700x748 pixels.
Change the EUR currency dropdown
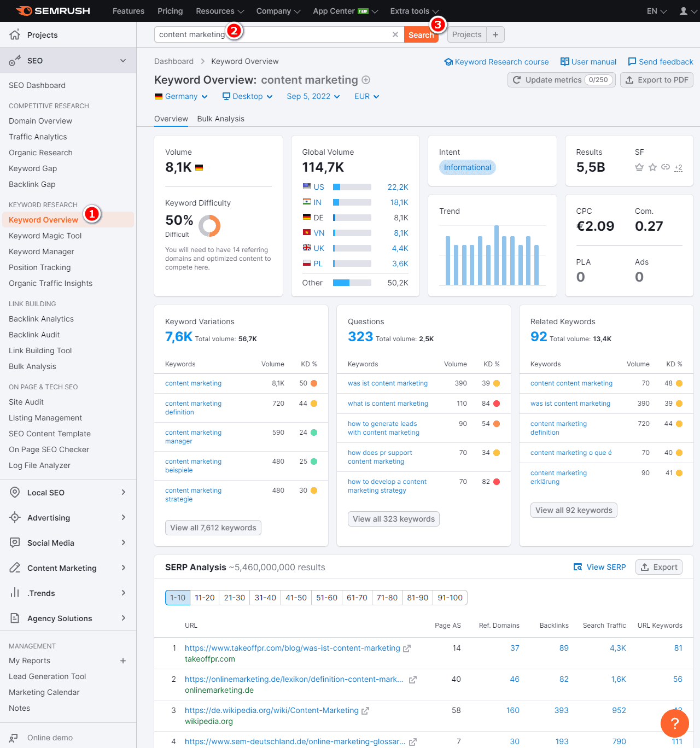tap(366, 96)
